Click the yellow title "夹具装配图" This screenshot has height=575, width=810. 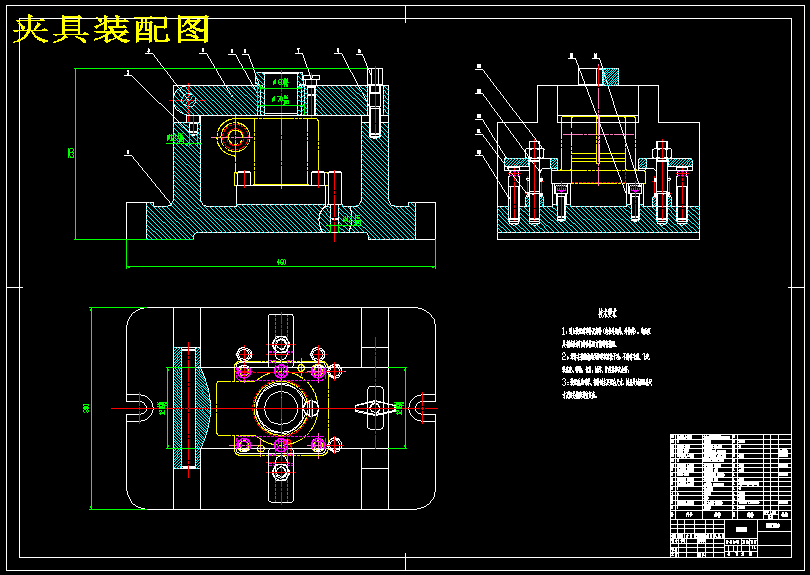point(112,29)
